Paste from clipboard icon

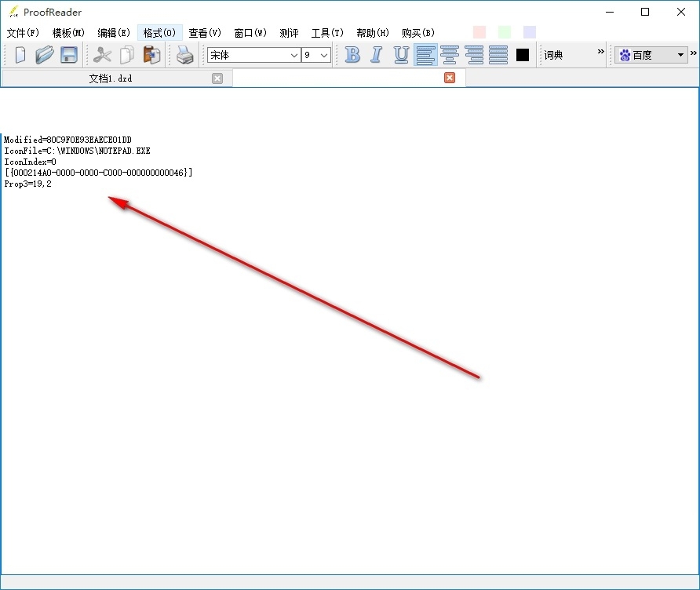(151, 55)
